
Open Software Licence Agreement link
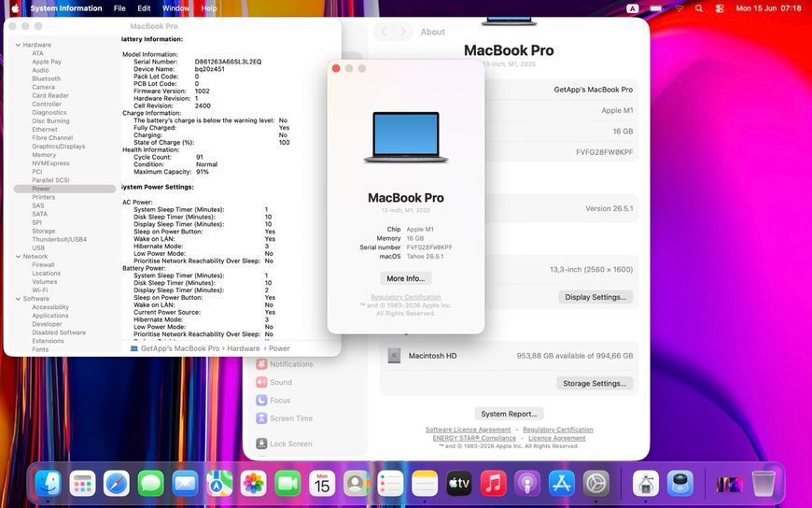pos(469,430)
